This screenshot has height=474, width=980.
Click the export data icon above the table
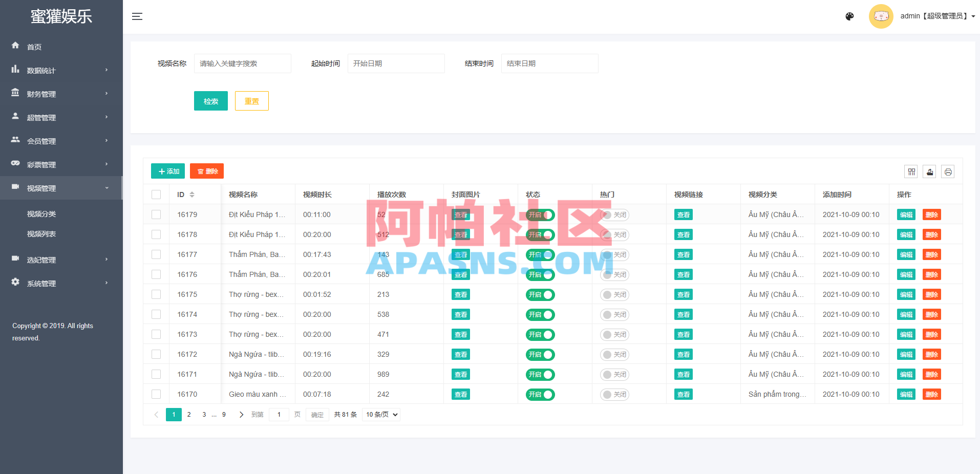tap(929, 171)
